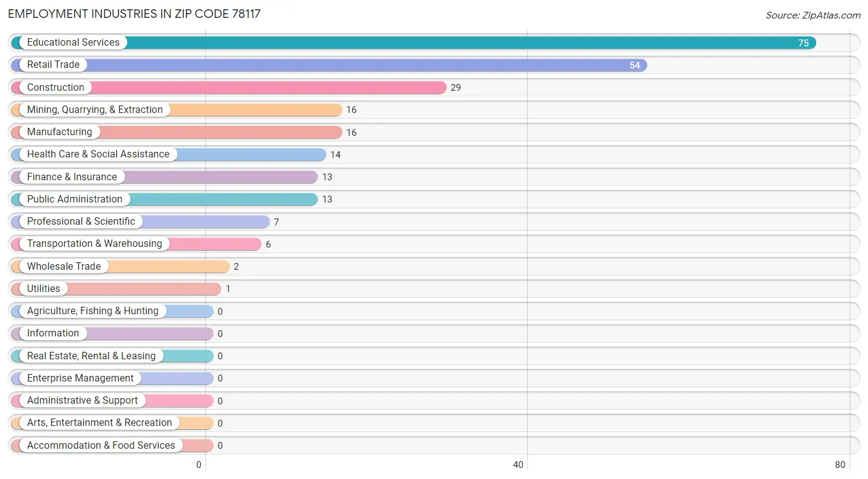
Task: Click the Administrative & Support label
Action: [x=82, y=401]
